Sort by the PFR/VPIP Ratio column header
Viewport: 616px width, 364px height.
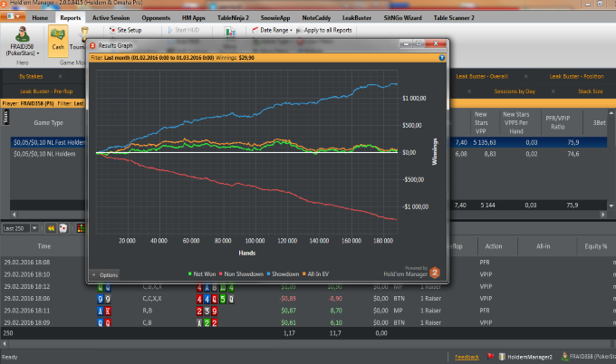[x=557, y=122]
